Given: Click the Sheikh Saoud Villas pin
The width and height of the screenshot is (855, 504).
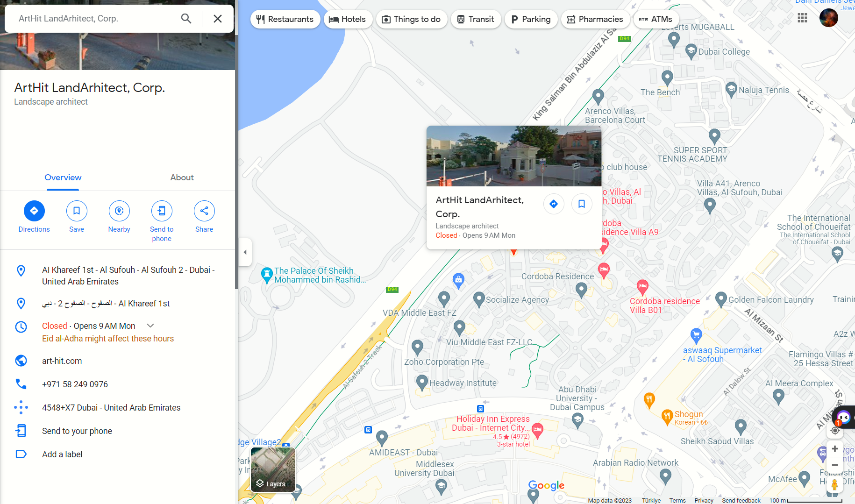Looking at the screenshot, I should 741,426.
